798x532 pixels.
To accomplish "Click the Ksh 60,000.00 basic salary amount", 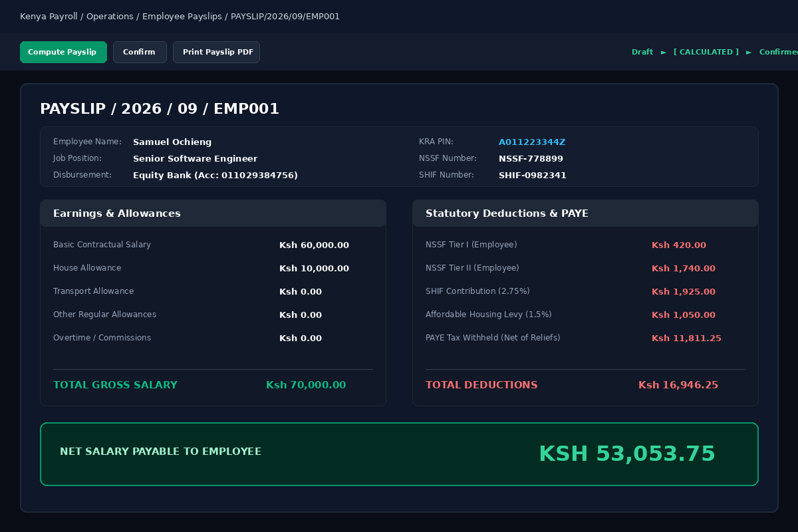I will (314, 245).
